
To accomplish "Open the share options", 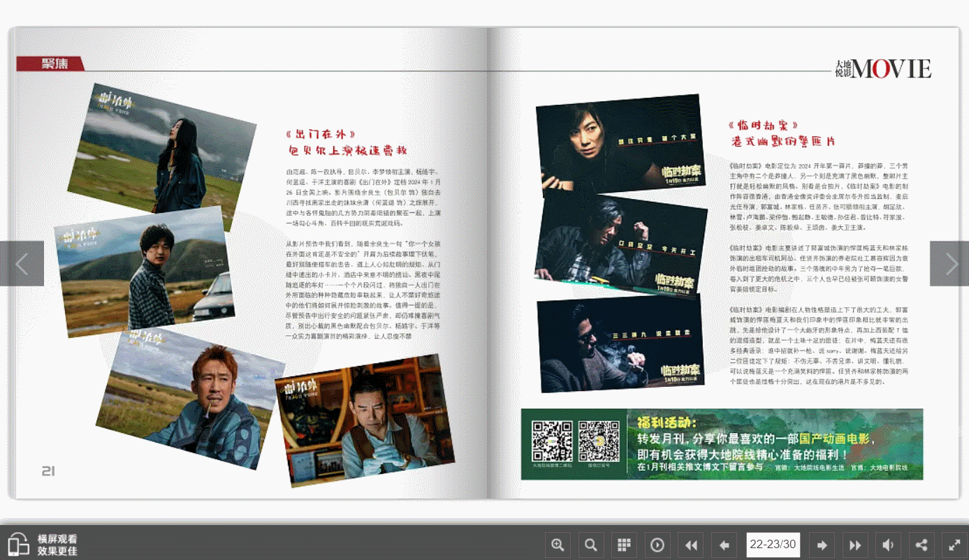I will tap(921, 545).
